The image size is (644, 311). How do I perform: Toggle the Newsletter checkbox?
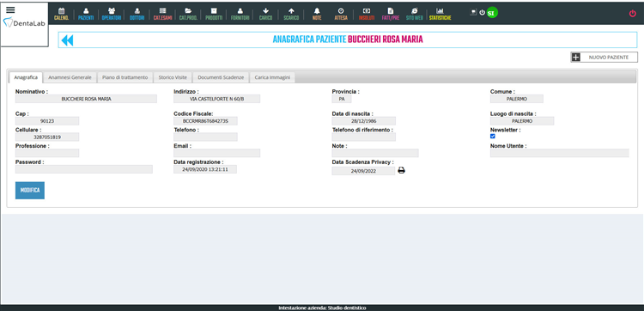[493, 136]
